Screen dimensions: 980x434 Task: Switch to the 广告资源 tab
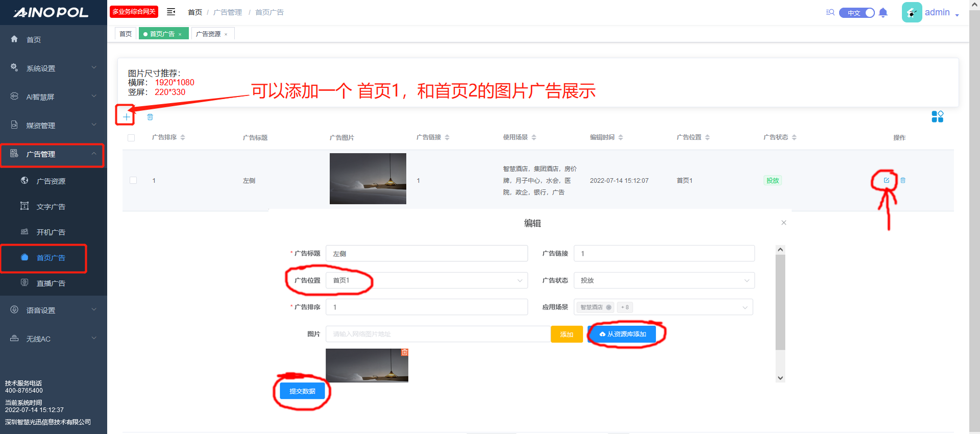208,34
